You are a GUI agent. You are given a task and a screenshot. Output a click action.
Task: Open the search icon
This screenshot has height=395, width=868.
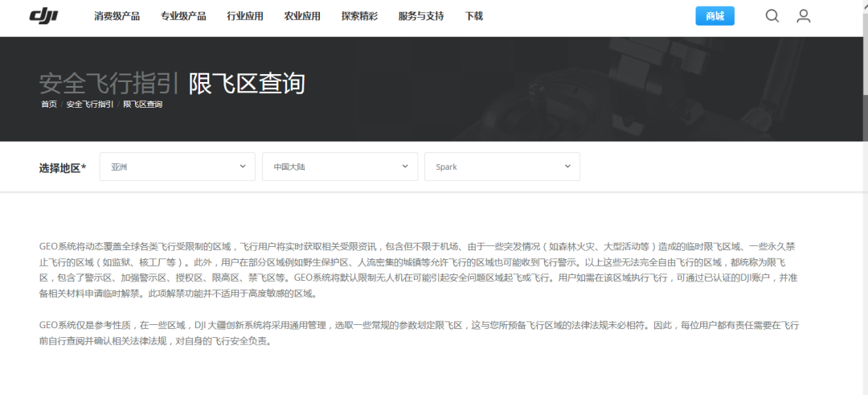772,16
